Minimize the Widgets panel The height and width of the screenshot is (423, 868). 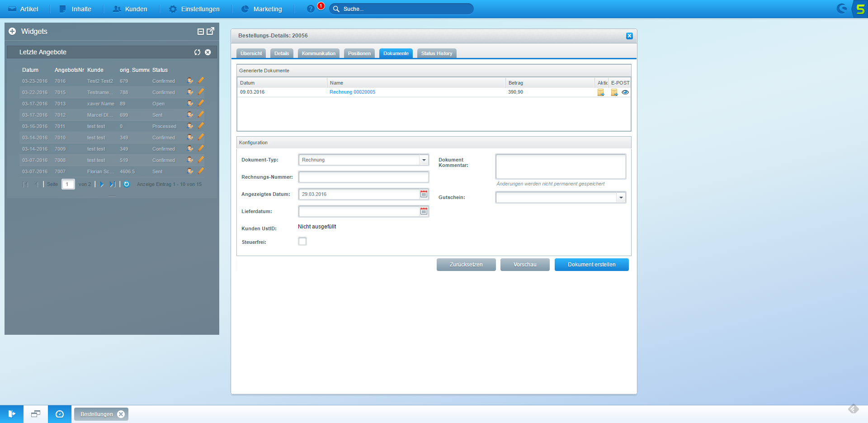pyautogui.click(x=201, y=32)
